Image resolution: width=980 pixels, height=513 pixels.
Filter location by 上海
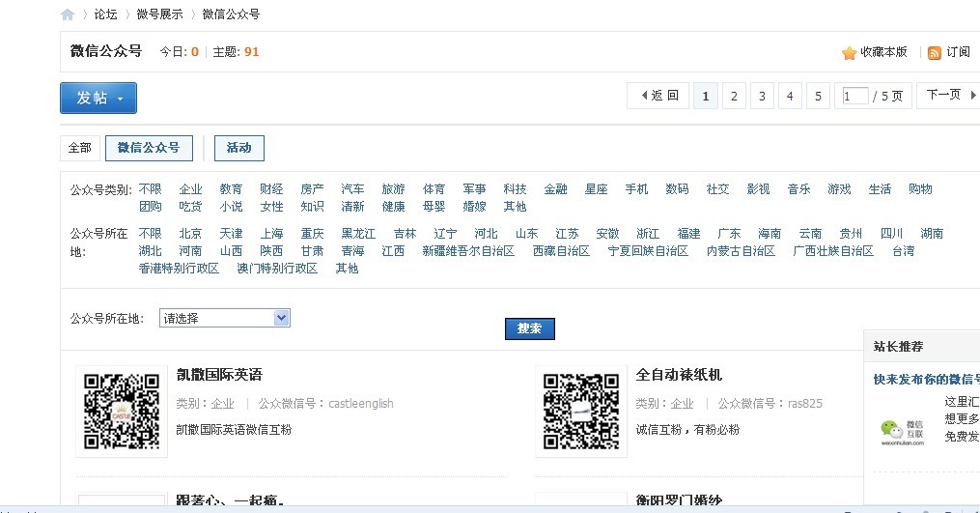[x=272, y=234]
